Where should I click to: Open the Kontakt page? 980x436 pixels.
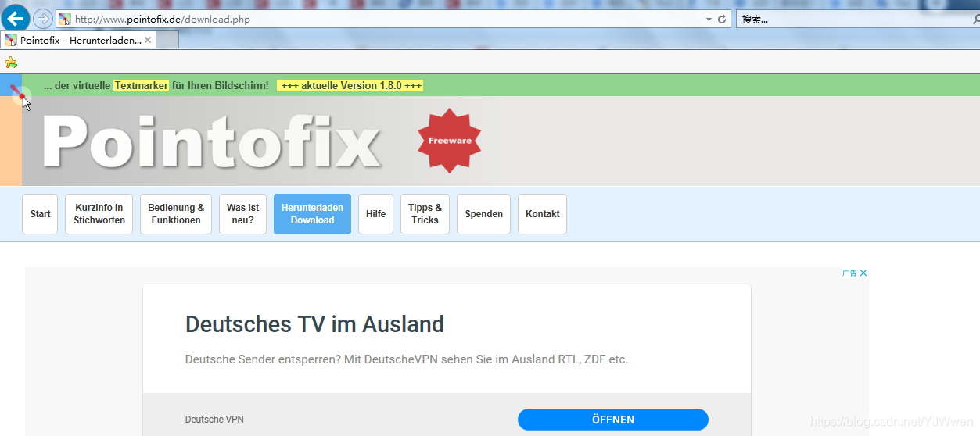(x=542, y=214)
